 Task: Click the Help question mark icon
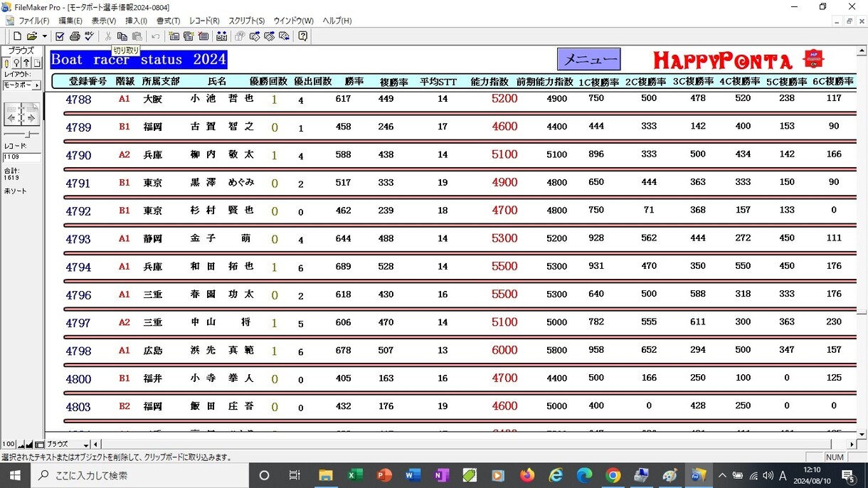[303, 36]
